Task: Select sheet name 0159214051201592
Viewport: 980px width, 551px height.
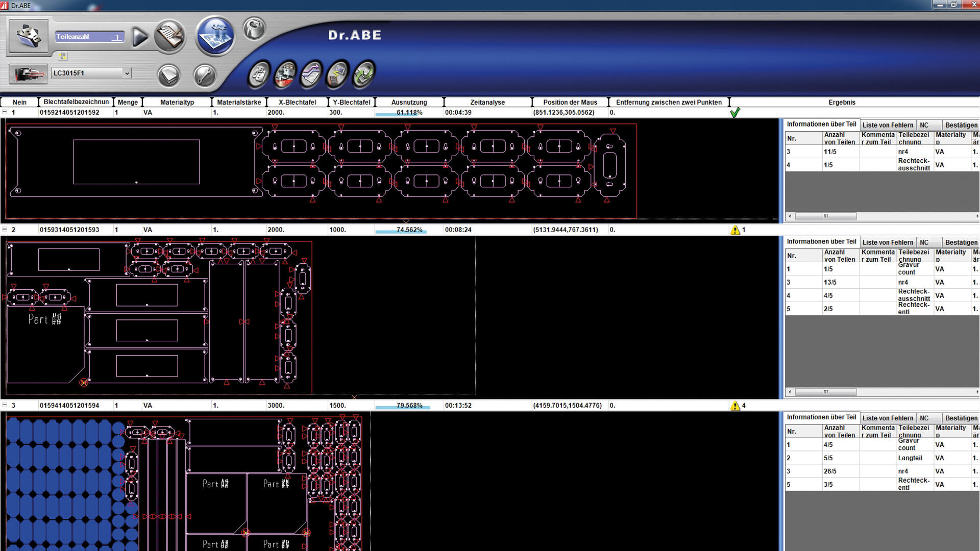Action: tap(69, 112)
